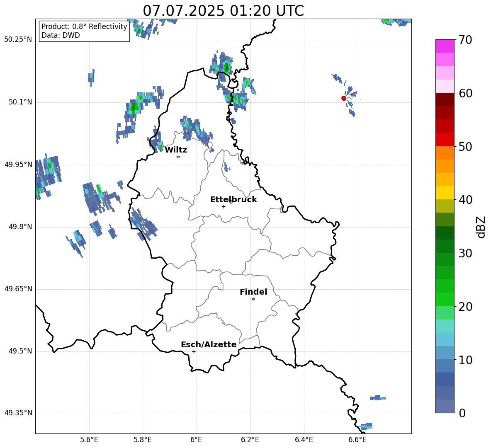Image resolution: width=491 pixels, height=448 pixels.
Task: Select the Ettelbruck city label
Action: 233,200
